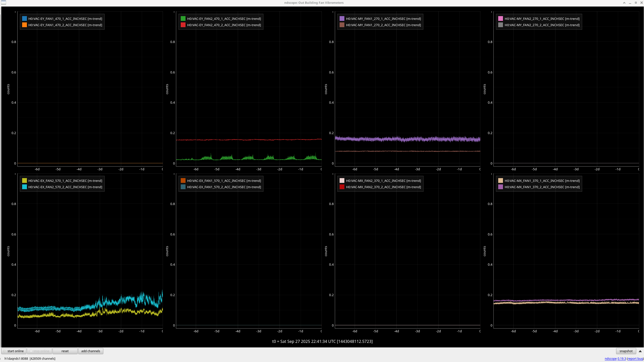This screenshot has height=362, width=644.
Task: Click the t0 timestamp label
Action: click(322, 341)
